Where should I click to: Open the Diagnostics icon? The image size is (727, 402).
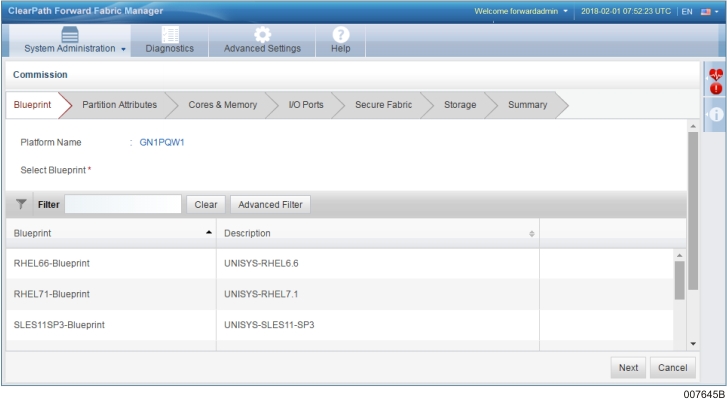[x=170, y=34]
